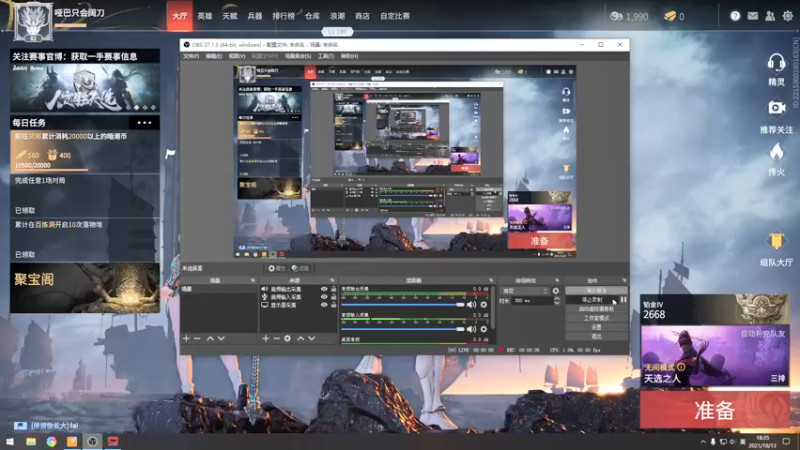Screen dimensions: 800x450
Task: Click Chrome icon in Windows taskbar
Action: click(51, 440)
